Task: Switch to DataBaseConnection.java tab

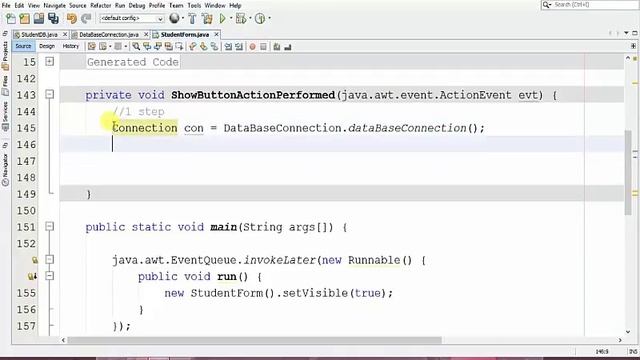Action: (109, 35)
